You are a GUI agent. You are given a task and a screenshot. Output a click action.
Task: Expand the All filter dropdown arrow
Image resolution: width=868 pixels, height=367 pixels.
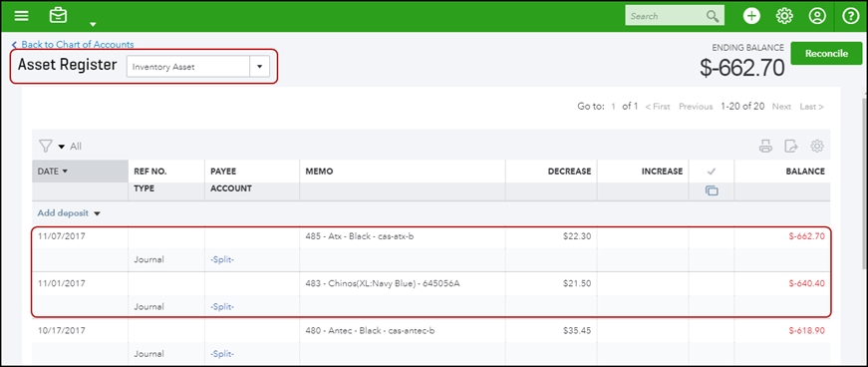(62, 147)
